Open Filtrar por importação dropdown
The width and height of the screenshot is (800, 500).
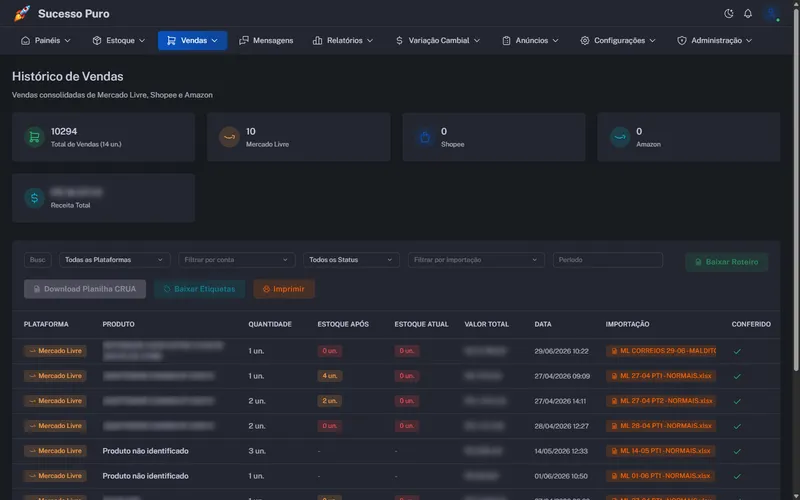pos(476,260)
